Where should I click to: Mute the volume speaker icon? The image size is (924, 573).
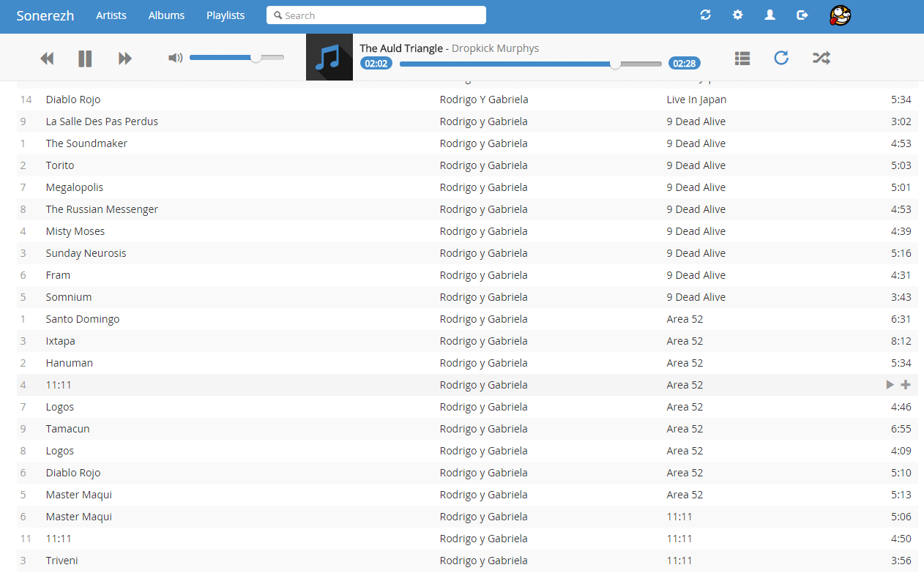tap(175, 58)
